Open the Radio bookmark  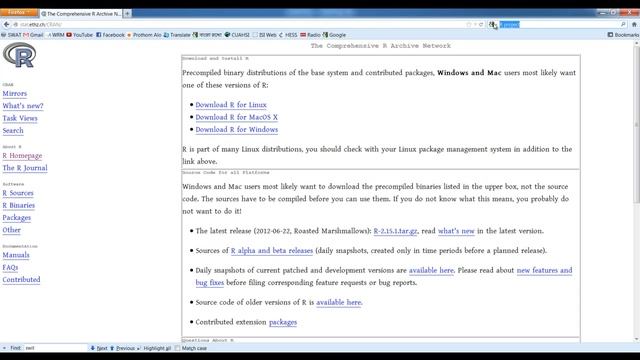click(x=310, y=35)
